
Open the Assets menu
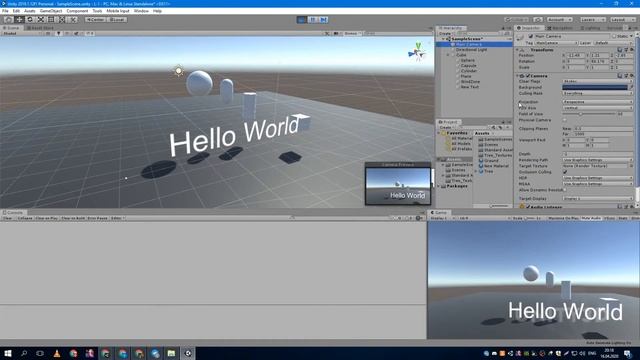(x=30, y=11)
